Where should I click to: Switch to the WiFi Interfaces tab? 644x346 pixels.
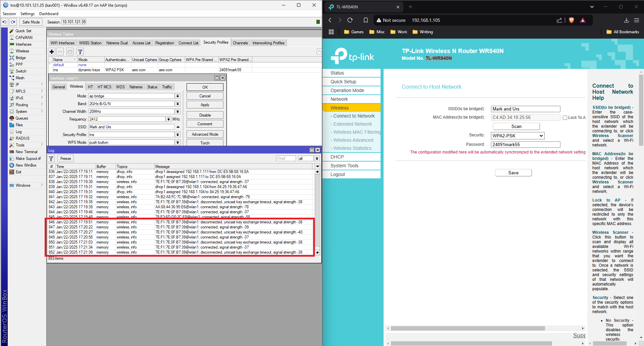(62, 43)
